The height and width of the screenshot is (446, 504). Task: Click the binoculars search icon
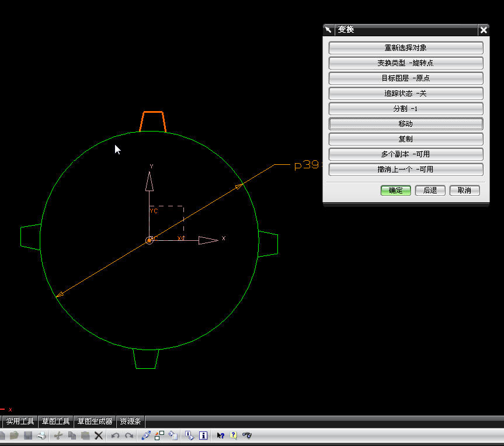pyautogui.click(x=247, y=435)
